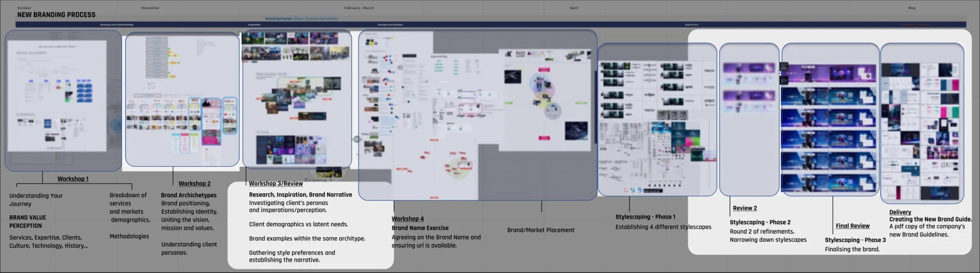Open the Review 2 purple banners frame
The image size is (980, 273).
pos(749,119)
